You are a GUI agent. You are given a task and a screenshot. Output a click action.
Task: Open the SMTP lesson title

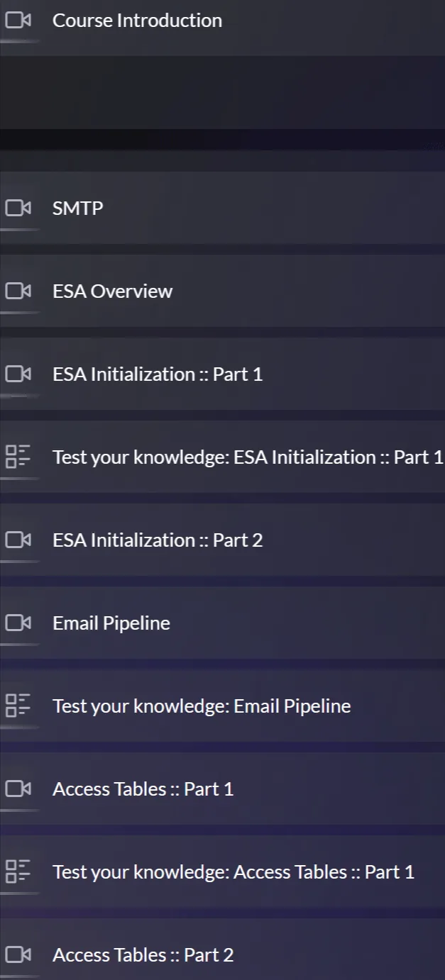(x=77, y=208)
